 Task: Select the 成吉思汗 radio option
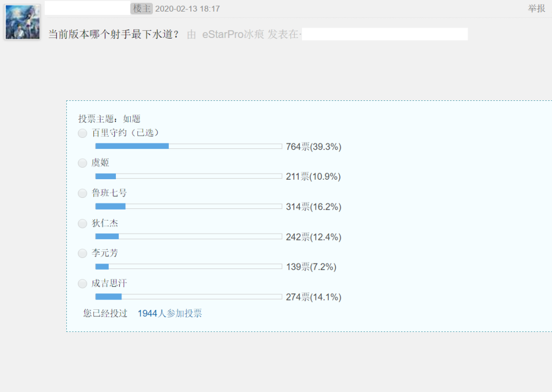(x=82, y=284)
